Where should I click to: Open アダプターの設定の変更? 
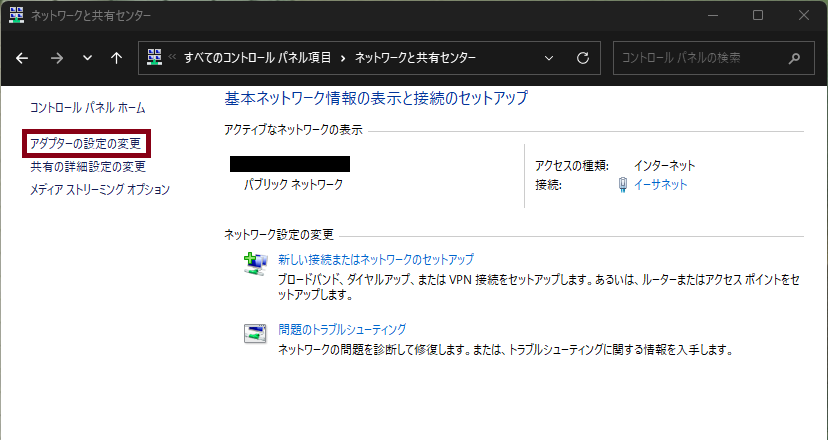[85, 144]
